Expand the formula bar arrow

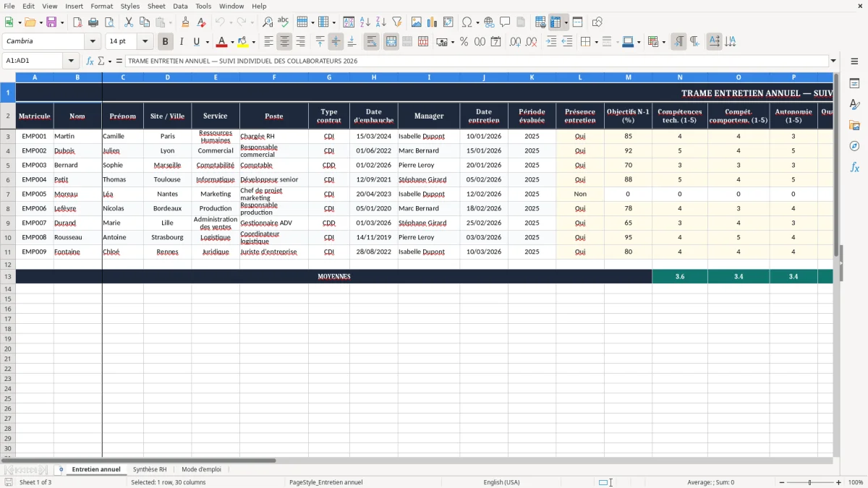point(833,61)
